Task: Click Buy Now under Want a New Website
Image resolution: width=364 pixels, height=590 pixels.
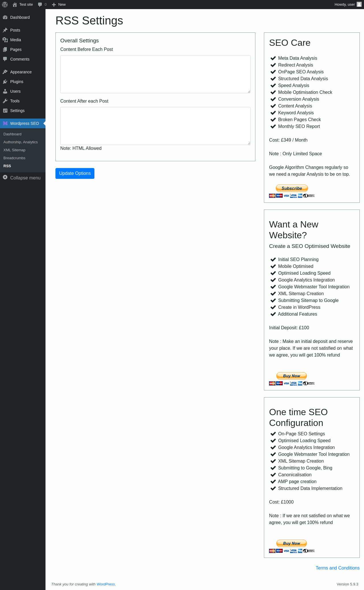Action: pos(291,376)
